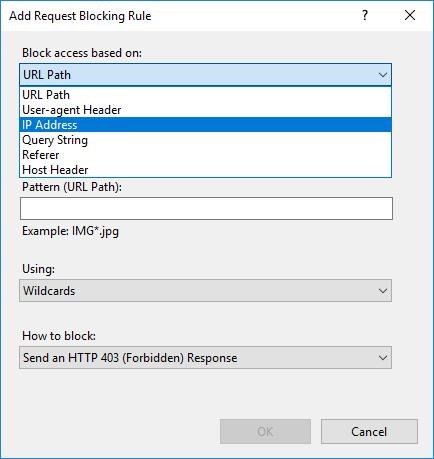The image size is (434, 459).
Task: Select User-agent Header option in list
Action: [x=205, y=110]
